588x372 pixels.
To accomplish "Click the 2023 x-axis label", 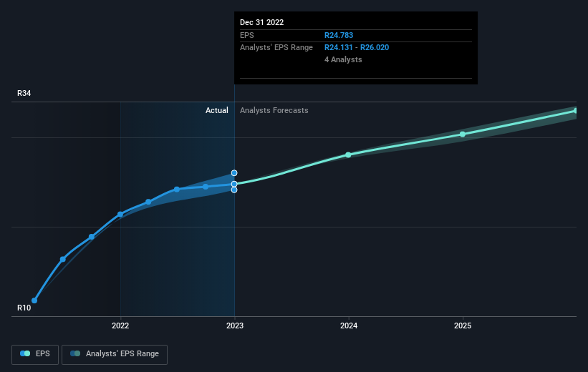I will pyautogui.click(x=235, y=325).
